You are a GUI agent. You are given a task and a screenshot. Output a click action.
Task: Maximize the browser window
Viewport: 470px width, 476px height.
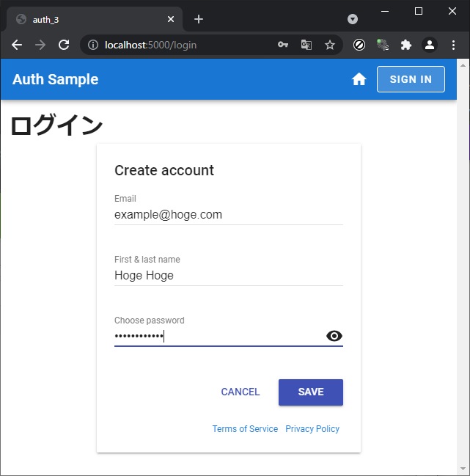pos(419,11)
